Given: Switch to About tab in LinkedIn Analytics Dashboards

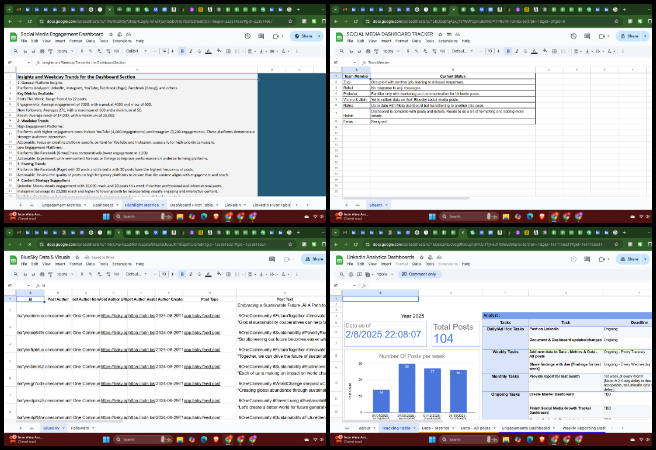Looking at the screenshot, I should click(364, 428).
